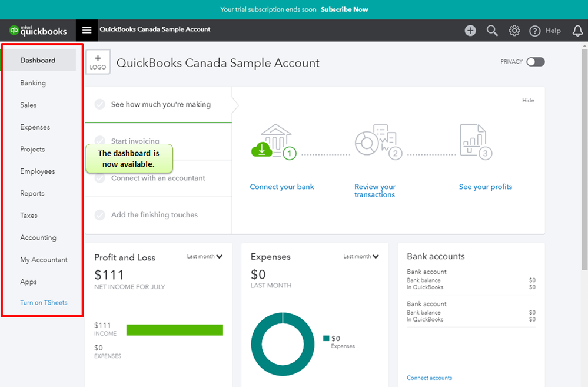This screenshot has height=387, width=588.
Task: Select the See how much you're making step
Action: click(158, 104)
